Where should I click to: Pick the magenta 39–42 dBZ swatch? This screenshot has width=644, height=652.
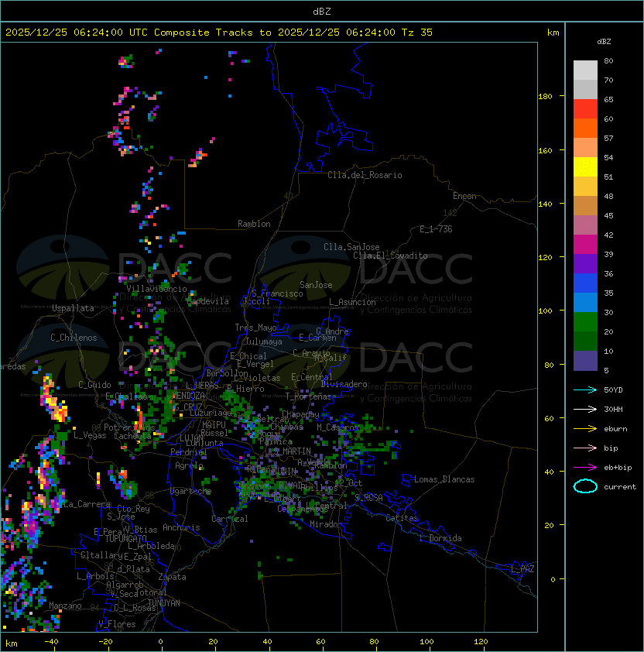pyautogui.click(x=585, y=245)
